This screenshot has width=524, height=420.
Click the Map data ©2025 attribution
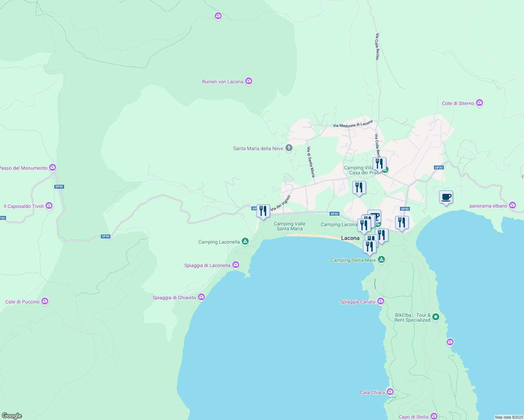point(509,417)
